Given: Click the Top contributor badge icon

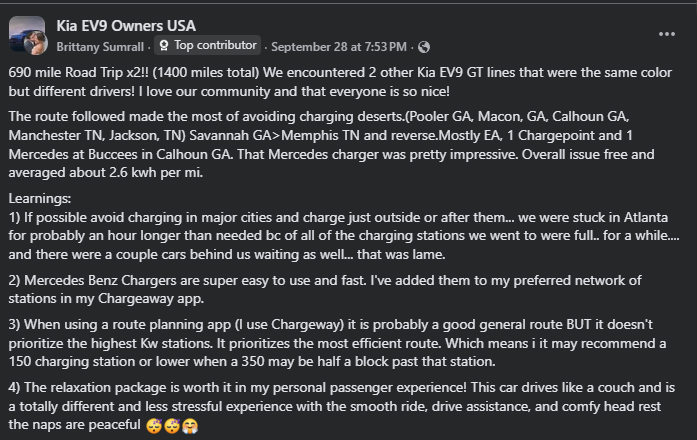Looking at the screenshot, I should 163,45.
